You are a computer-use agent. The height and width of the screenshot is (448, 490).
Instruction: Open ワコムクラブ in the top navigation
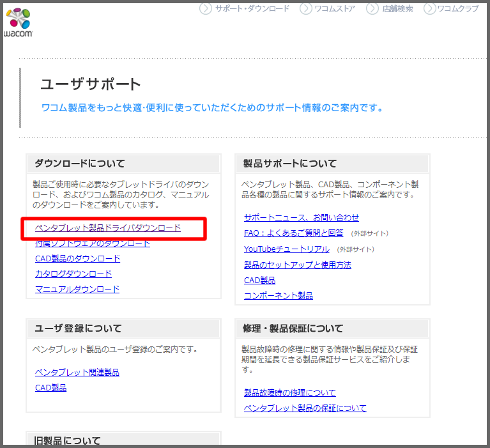[x=458, y=9]
